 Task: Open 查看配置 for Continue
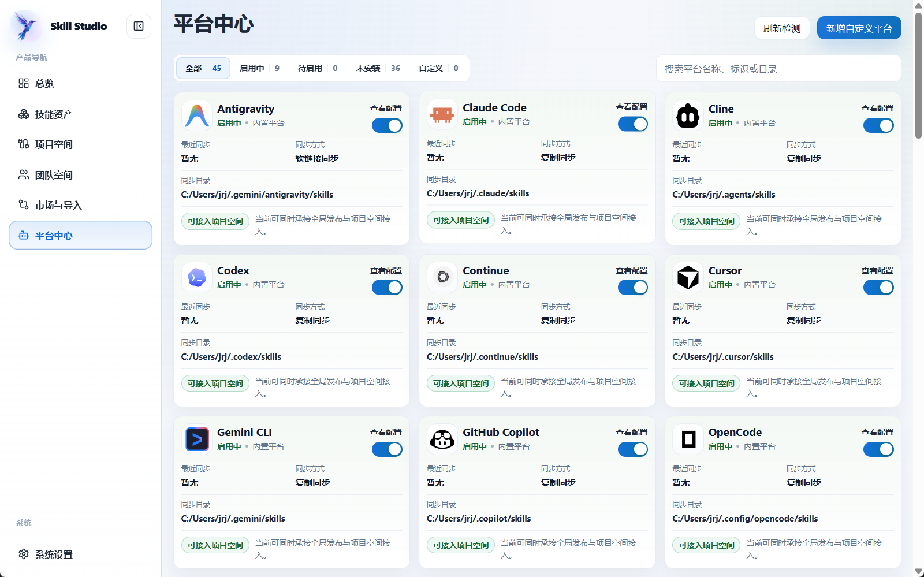[x=632, y=270]
